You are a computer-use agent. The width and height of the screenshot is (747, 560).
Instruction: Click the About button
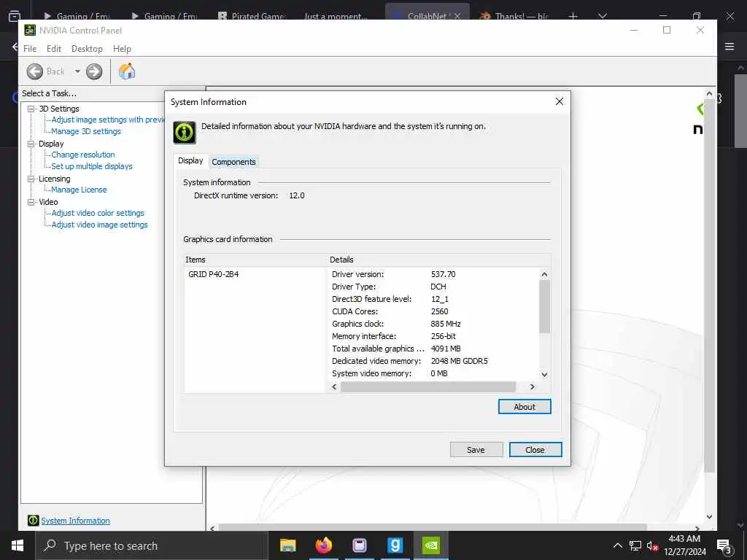(525, 407)
